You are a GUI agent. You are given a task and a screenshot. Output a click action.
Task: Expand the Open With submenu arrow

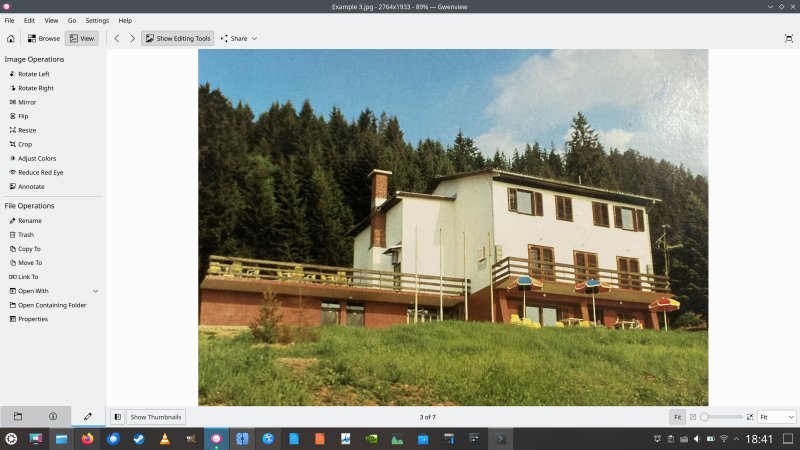coord(95,291)
